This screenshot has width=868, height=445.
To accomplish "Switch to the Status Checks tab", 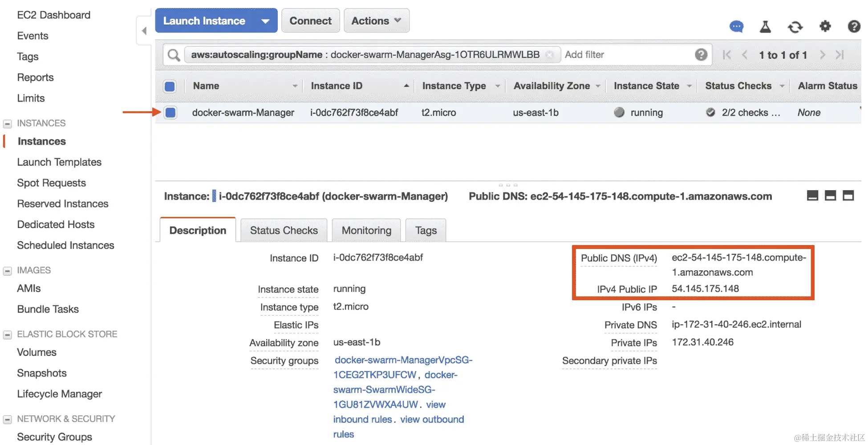I will click(284, 230).
